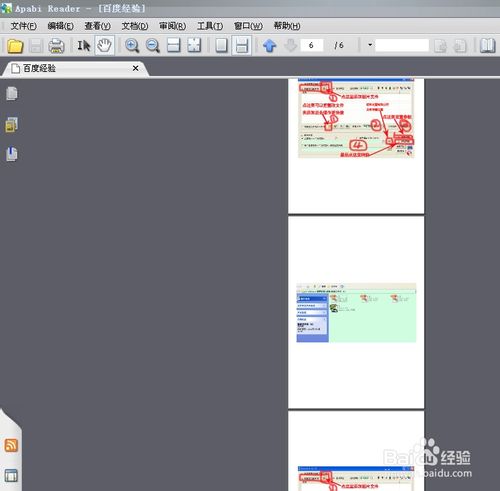Open the 工具(T) menu
The width and height of the screenshot is (500, 491).
tap(210, 26)
